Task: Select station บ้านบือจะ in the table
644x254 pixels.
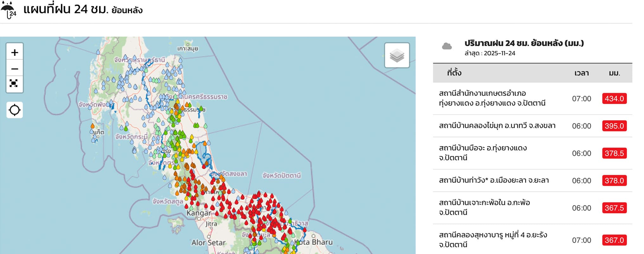Action: pos(483,153)
